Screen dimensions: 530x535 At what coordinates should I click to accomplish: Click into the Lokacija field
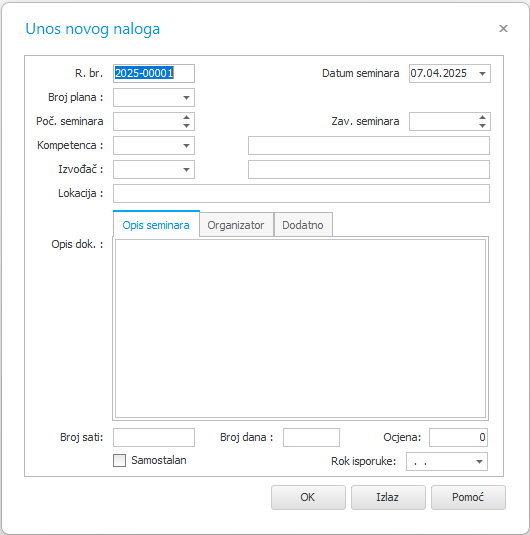click(301, 193)
